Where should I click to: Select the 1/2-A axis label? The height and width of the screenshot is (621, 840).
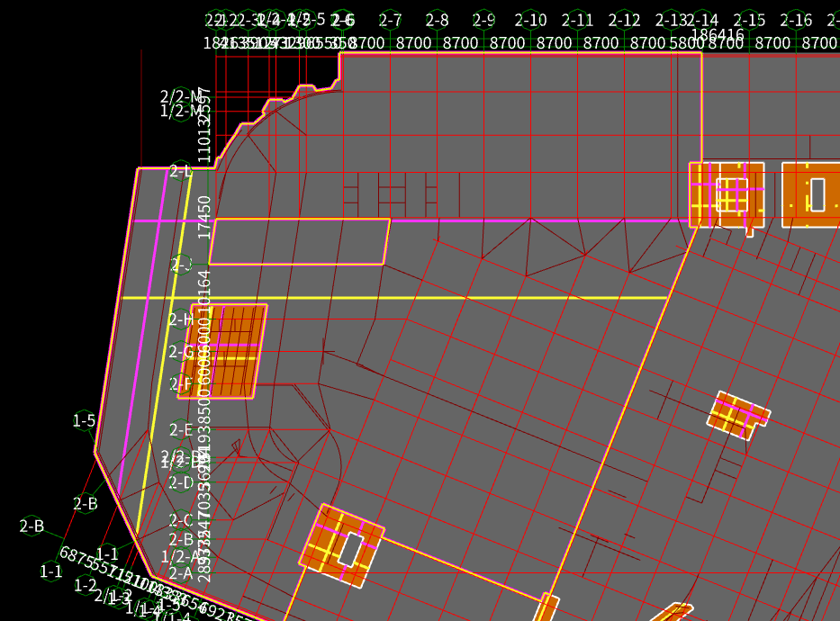pyautogui.click(x=180, y=557)
